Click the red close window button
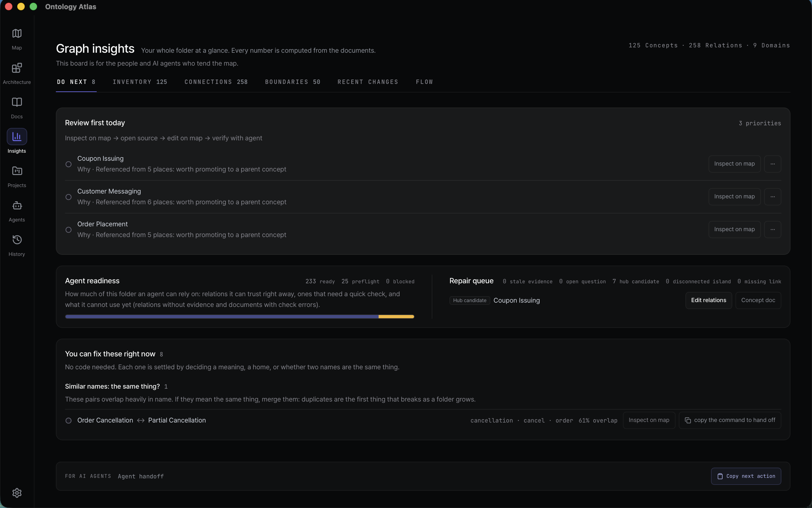Image resolution: width=812 pixels, height=508 pixels. point(8,7)
